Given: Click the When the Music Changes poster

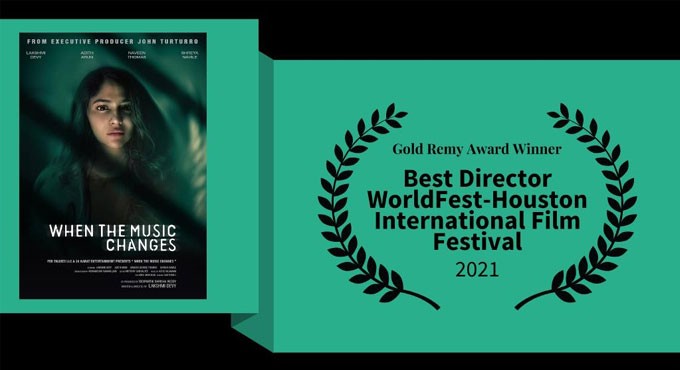Looking at the screenshot, I should (x=113, y=166).
